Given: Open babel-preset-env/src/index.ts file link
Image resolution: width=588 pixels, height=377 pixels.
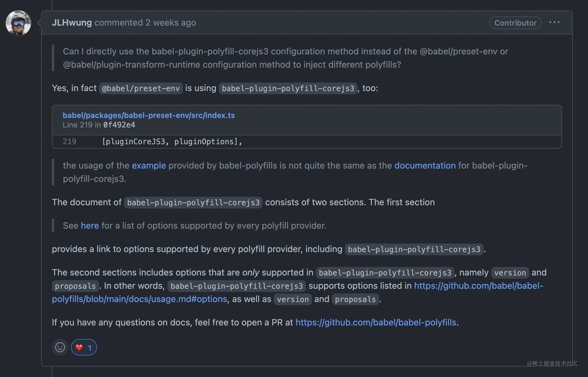Looking at the screenshot, I should tap(149, 115).
